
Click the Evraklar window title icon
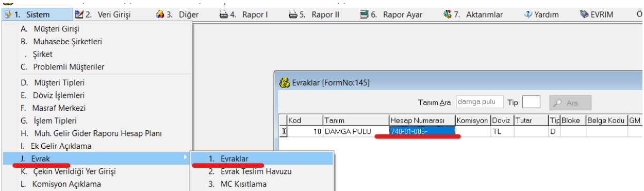[284, 82]
